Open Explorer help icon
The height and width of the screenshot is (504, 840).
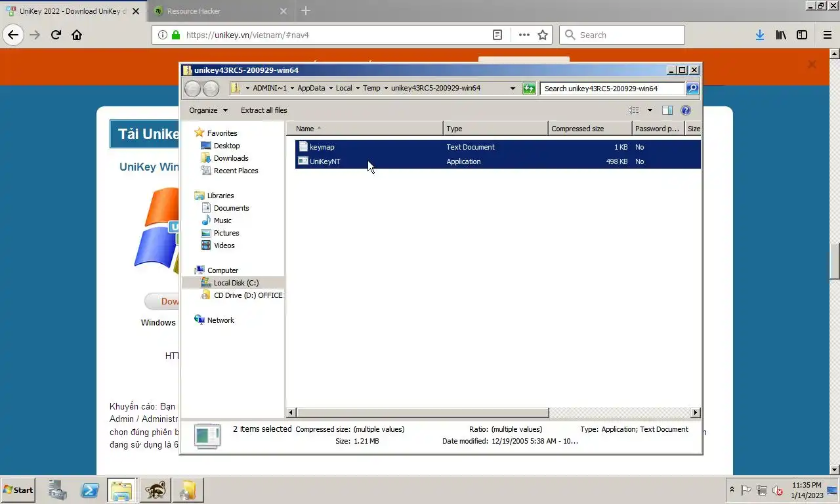click(x=686, y=110)
